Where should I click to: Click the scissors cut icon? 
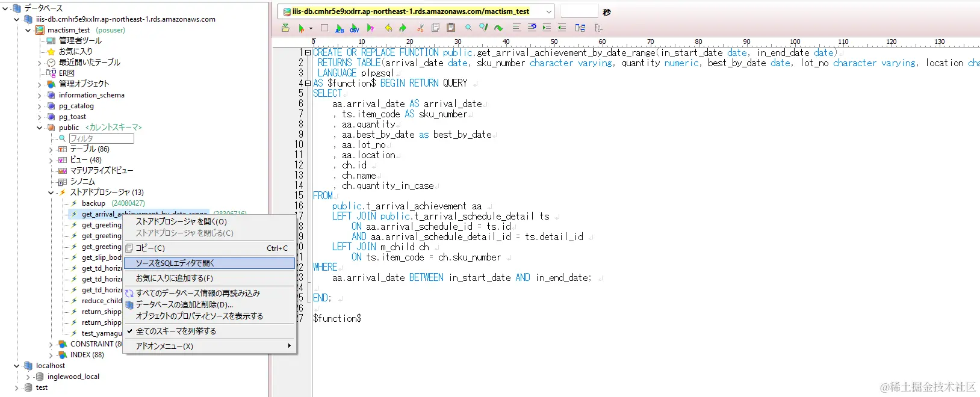coord(420,28)
